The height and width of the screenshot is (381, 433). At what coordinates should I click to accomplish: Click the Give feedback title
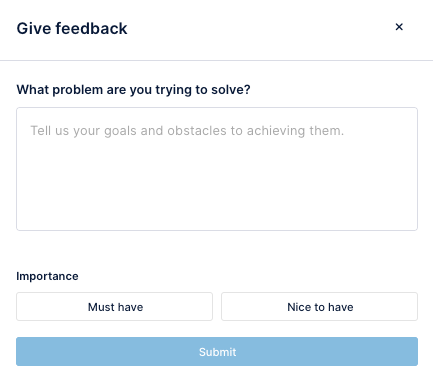coord(72,28)
